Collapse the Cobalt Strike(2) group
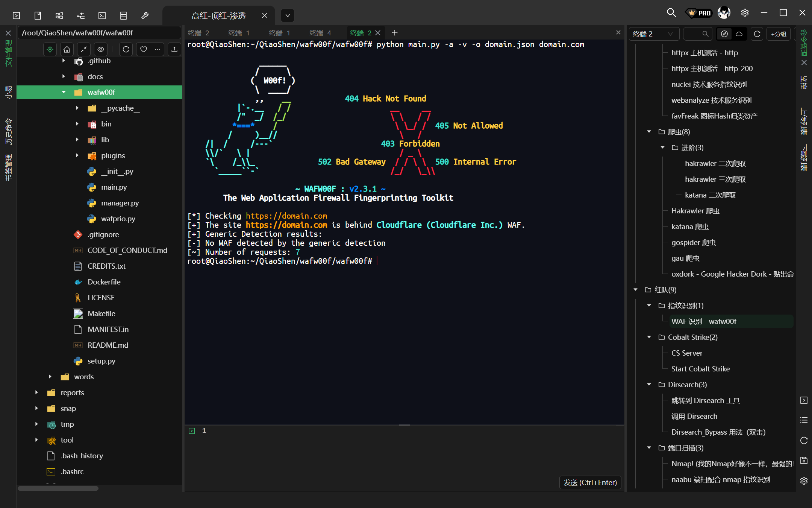The width and height of the screenshot is (812, 508). (649, 337)
